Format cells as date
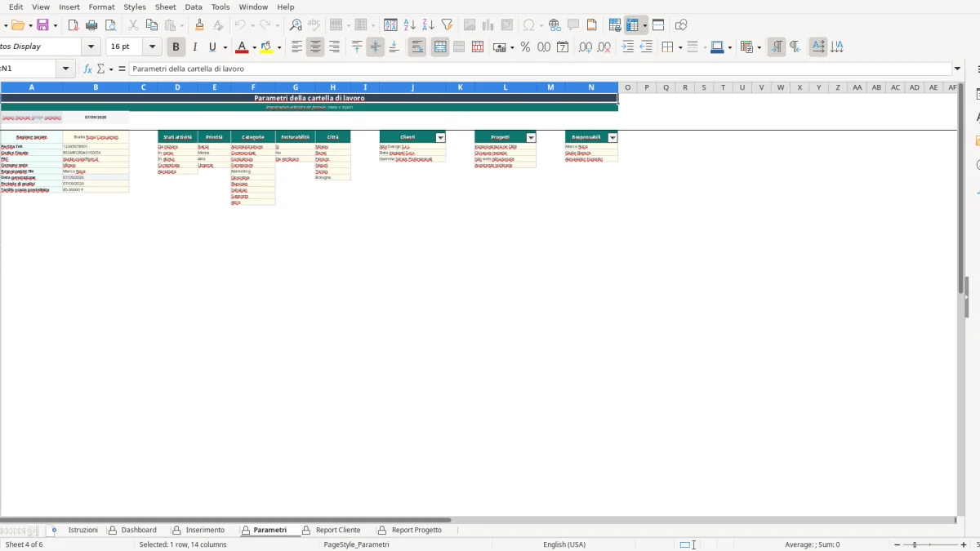 tap(563, 47)
